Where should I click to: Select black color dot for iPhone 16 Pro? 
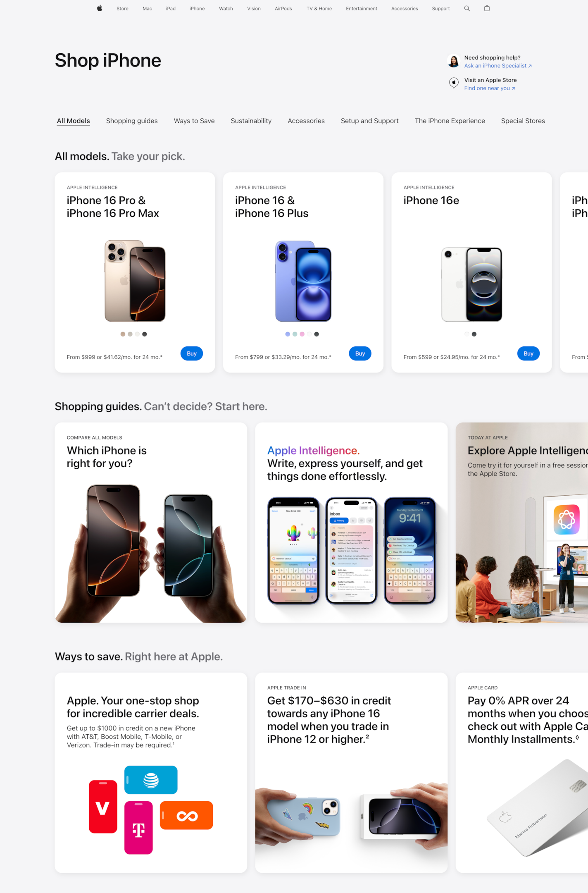[x=145, y=334]
